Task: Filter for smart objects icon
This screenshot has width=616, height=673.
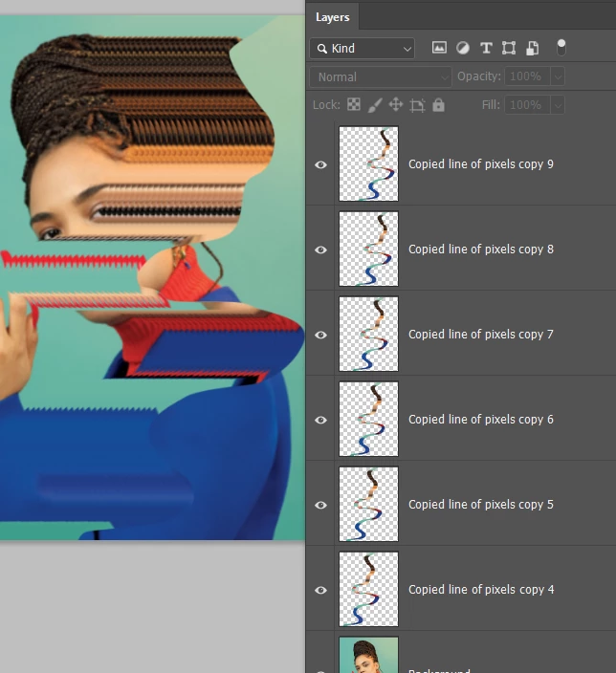Action: (532, 48)
